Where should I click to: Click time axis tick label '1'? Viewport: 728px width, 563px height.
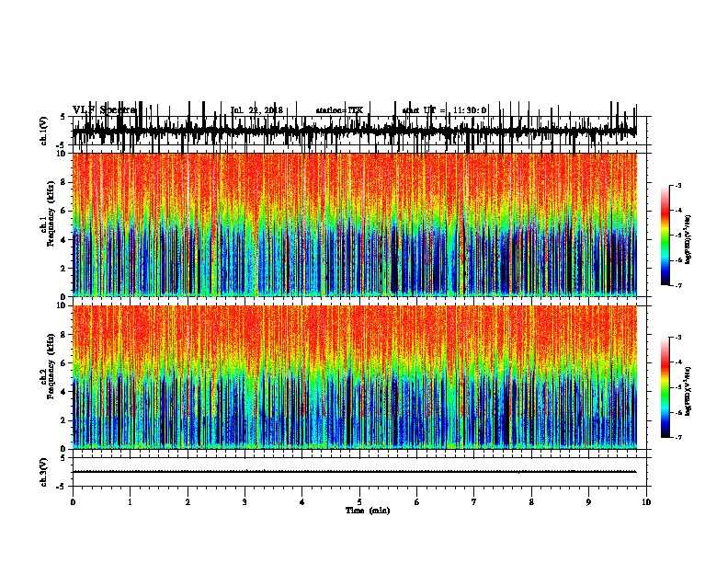[130, 501]
